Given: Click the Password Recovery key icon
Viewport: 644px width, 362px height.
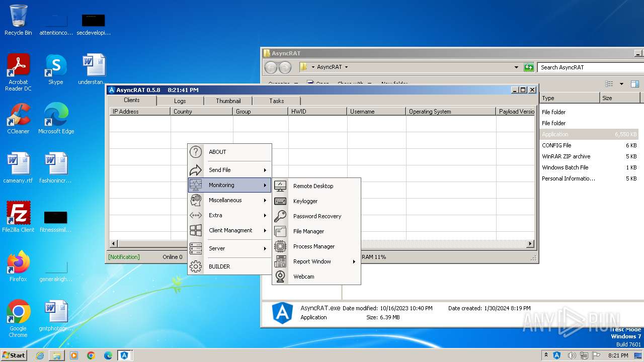Looking at the screenshot, I should pos(280,216).
